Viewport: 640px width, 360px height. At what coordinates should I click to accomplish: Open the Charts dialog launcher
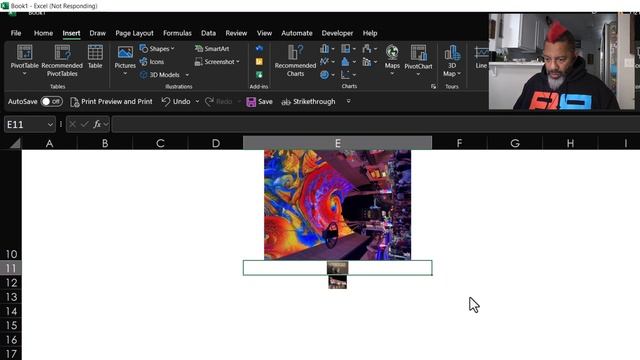pyautogui.click(x=433, y=87)
